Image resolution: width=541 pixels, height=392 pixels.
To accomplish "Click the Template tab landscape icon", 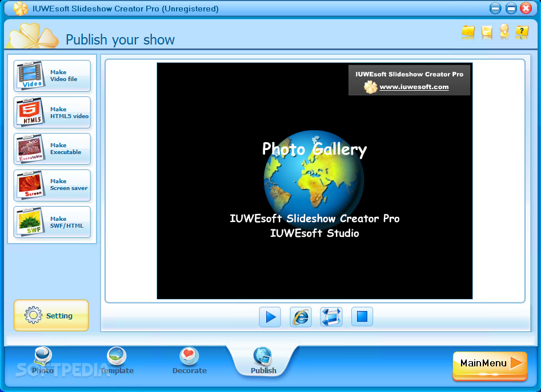I will (117, 356).
